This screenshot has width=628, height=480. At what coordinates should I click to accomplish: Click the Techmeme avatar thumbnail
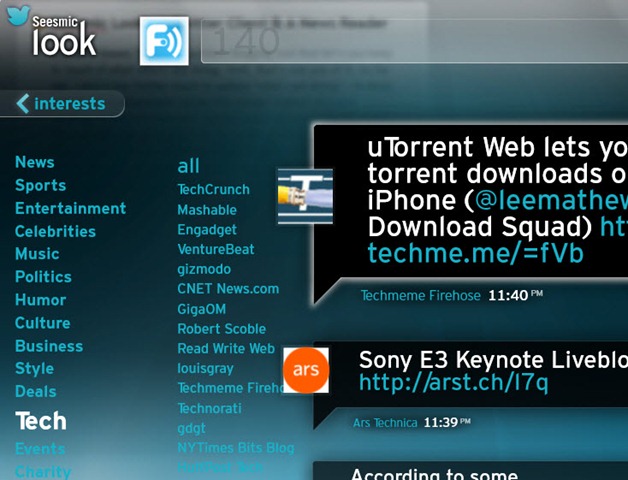point(305,196)
